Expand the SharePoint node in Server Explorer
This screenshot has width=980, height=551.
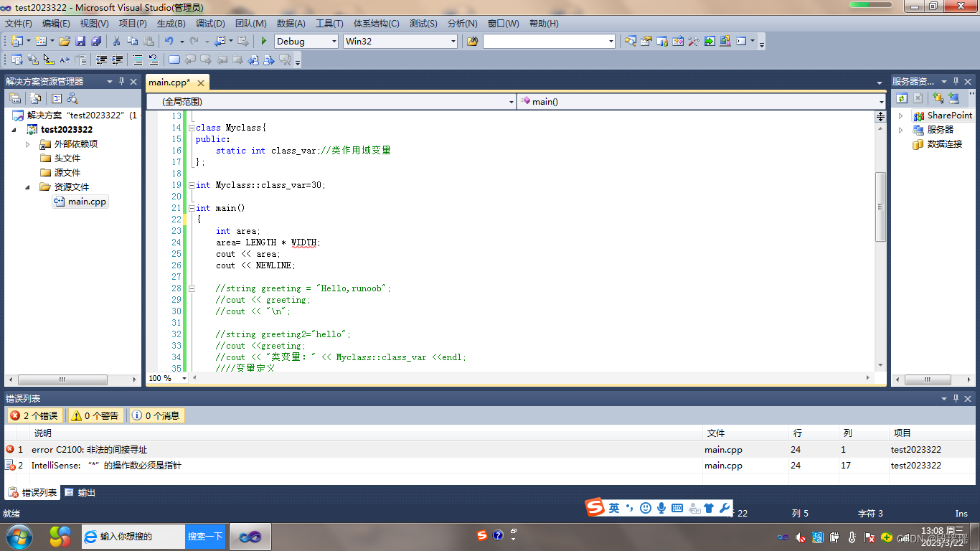coord(901,116)
